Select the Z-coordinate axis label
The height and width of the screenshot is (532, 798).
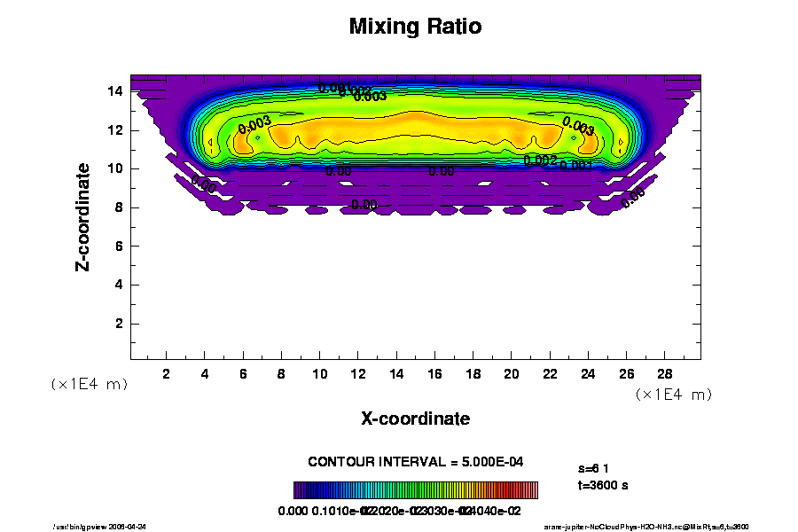(83, 216)
